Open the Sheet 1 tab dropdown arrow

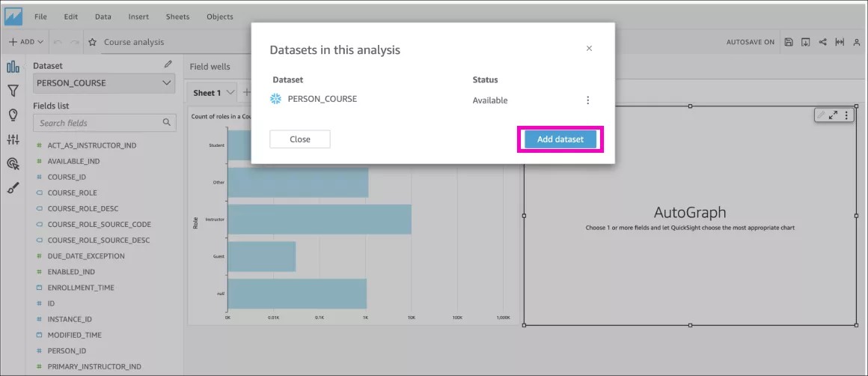click(x=230, y=93)
